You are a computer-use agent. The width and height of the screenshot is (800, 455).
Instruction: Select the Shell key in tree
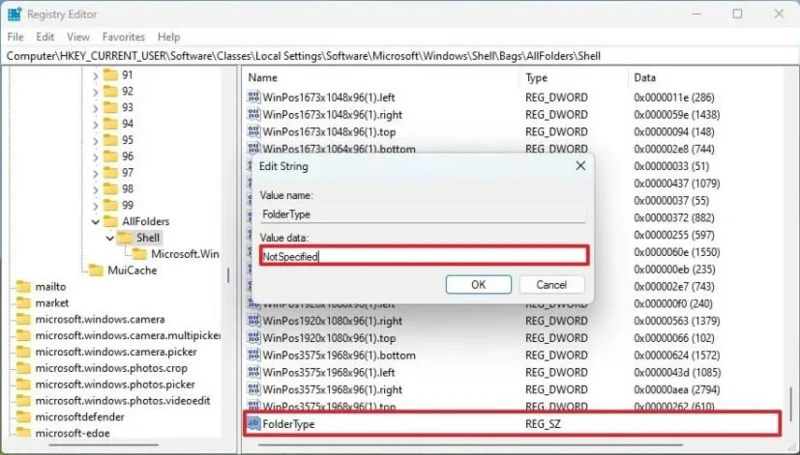click(148, 238)
